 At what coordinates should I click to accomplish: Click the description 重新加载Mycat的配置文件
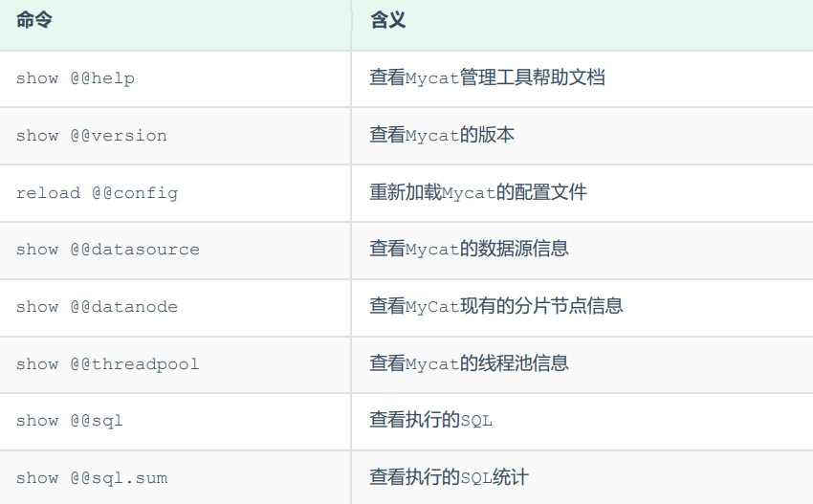point(478,193)
